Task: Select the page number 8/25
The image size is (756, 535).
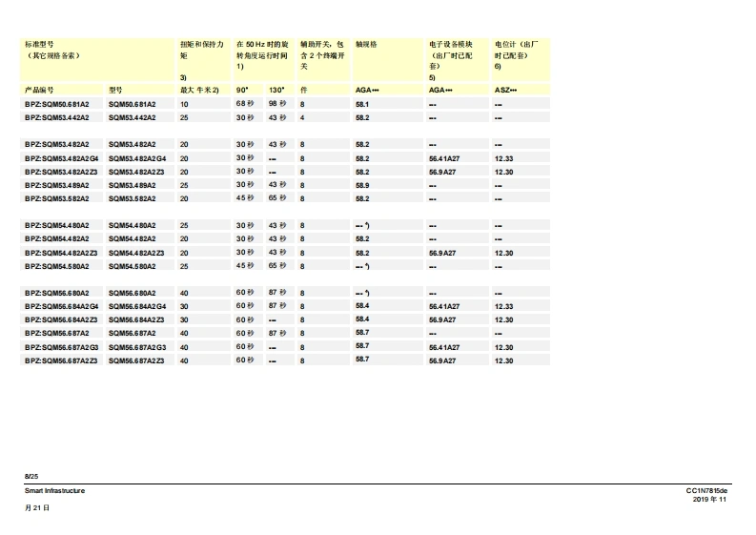Action: click(31, 476)
